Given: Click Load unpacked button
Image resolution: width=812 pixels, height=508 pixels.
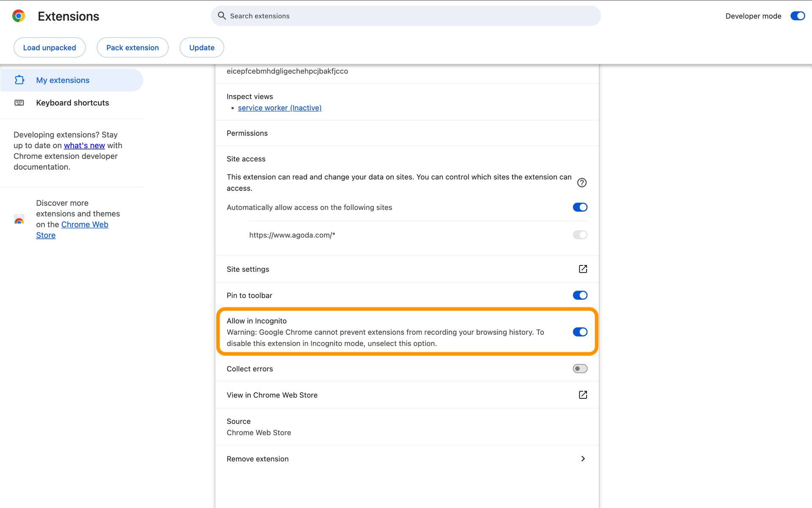Looking at the screenshot, I should (x=49, y=47).
